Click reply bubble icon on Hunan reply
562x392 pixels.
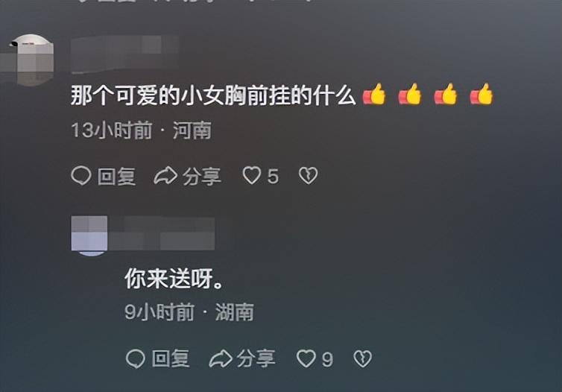point(136,358)
